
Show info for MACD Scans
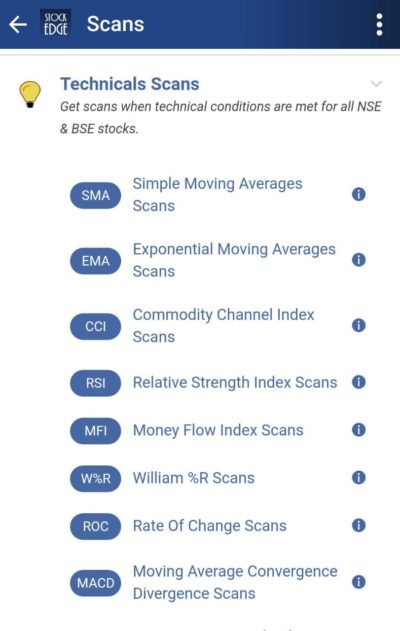click(359, 582)
